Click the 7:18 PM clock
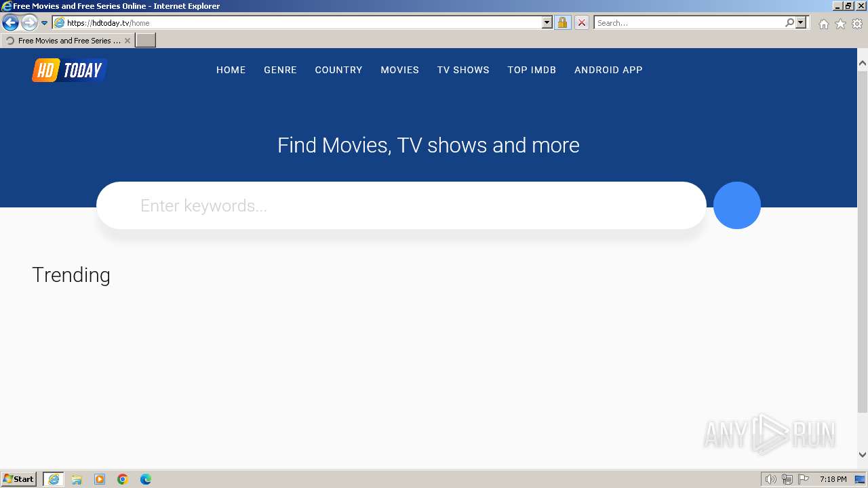The height and width of the screenshot is (488, 868). coord(833,479)
